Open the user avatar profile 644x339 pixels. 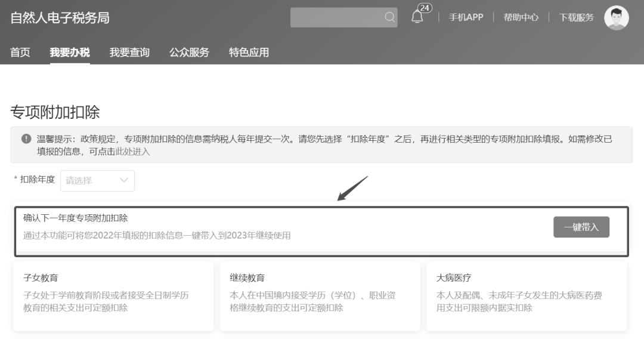coord(616,17)
